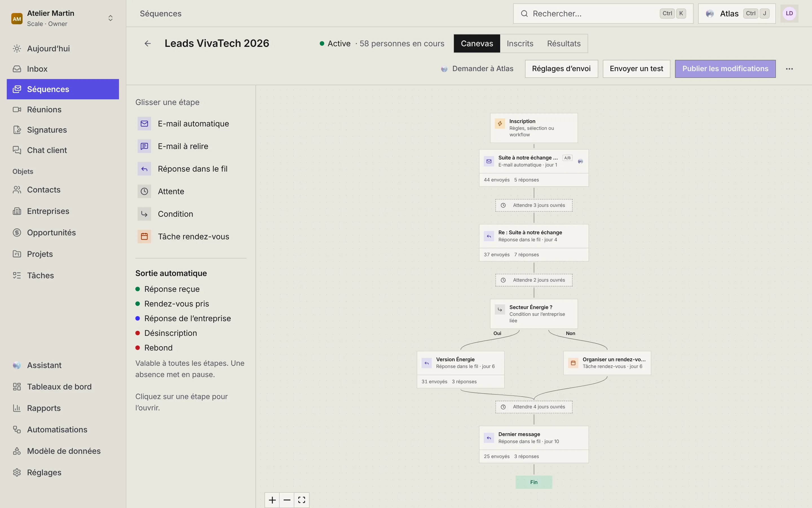This screenshot has height=508, width=812.
Task: Expand the Atelier Martin workspace switcher
Action: tap(111, 18)
